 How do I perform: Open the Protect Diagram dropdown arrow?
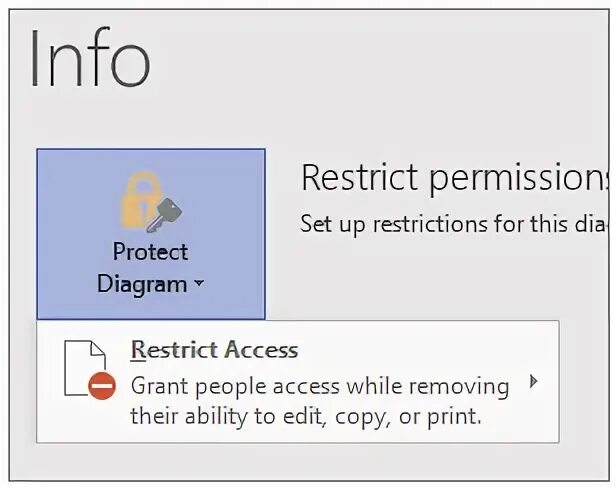click(199, 285)
